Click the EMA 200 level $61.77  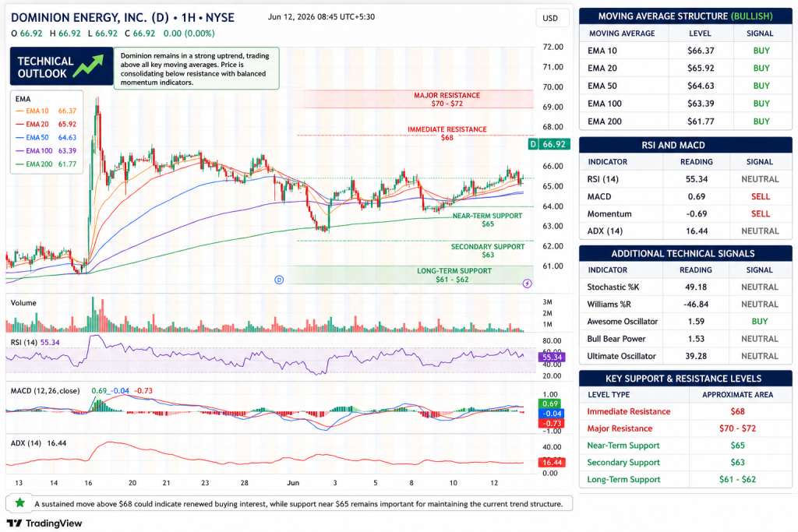[x=701, y=122]
